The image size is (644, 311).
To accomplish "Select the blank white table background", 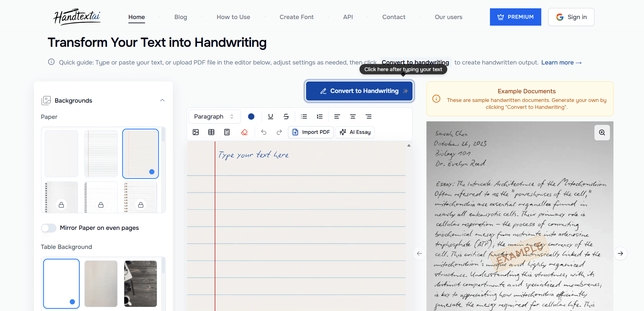I will coord(61,284).
